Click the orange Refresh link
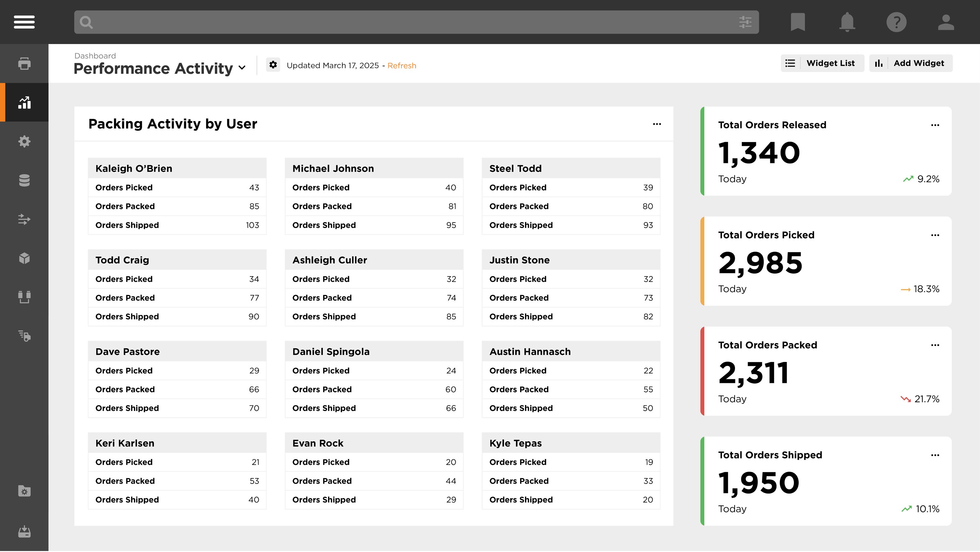The height and width of the screenshot is (552, 980). tap(401, 65)
